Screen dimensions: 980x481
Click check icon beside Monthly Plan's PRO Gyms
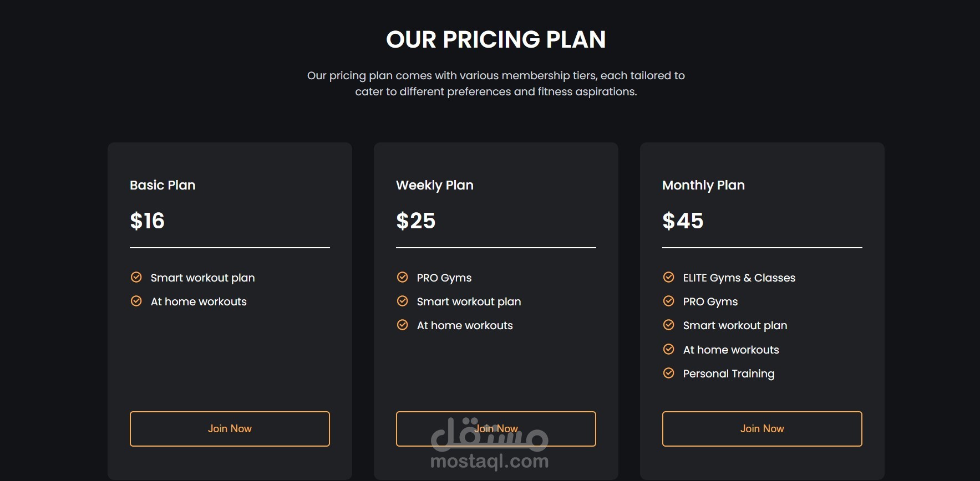[x=668, y=301]
